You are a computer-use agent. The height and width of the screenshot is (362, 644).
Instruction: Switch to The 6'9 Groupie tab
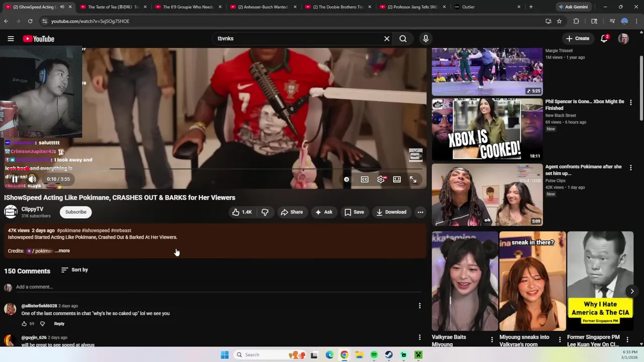click(188, 7)
